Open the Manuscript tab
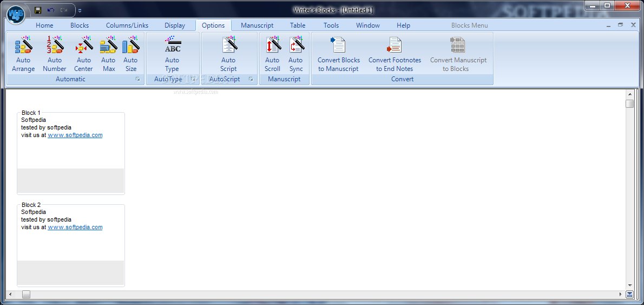Image resolution: width=644 pixels, height=305 pixels. pos(257,25)
